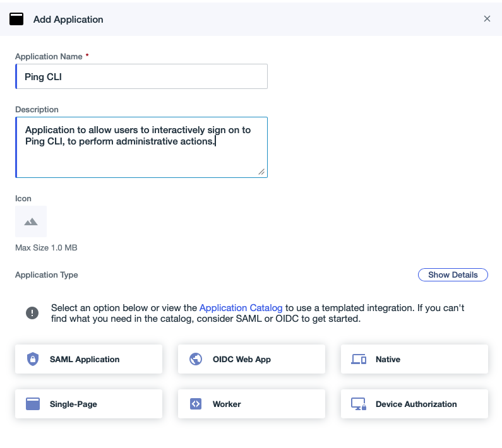Click the Application Name input field
Viewport: 502px width, 448px height.
tap(141, 76)
